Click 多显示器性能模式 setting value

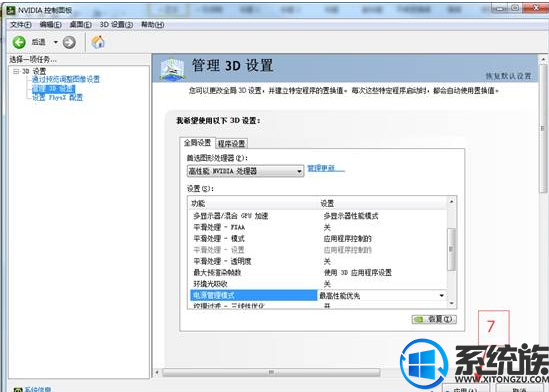351,216
